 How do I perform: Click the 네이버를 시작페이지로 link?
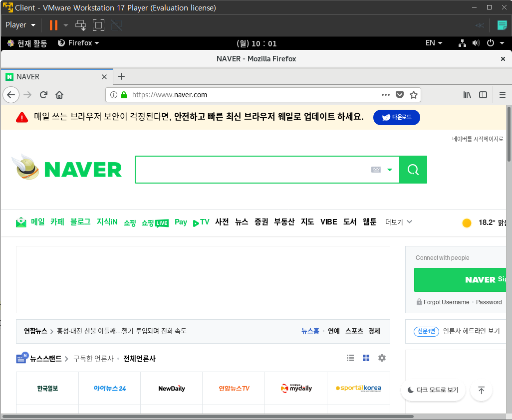click(x=478, y=139)
